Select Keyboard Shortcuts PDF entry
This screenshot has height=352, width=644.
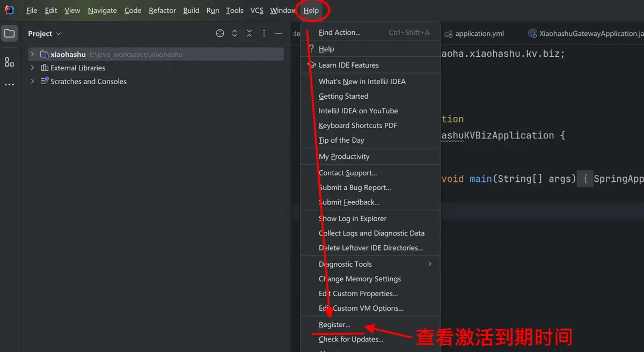(371, 125)
